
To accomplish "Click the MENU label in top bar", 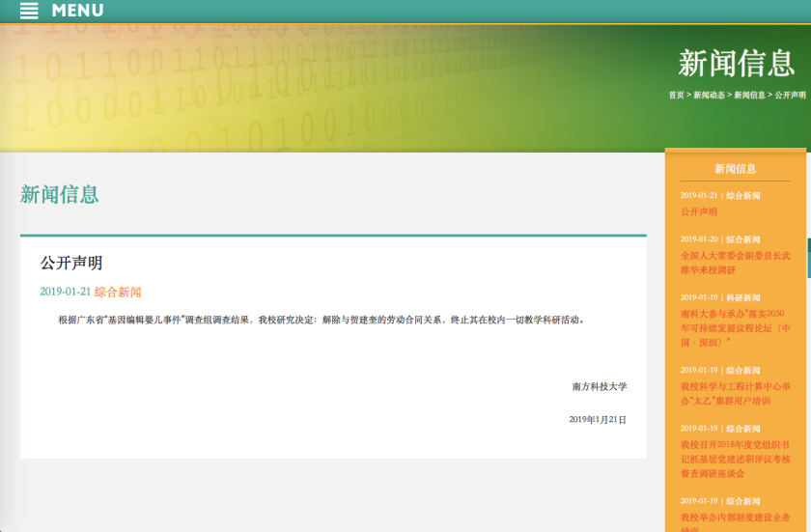I will coord(77,11).
